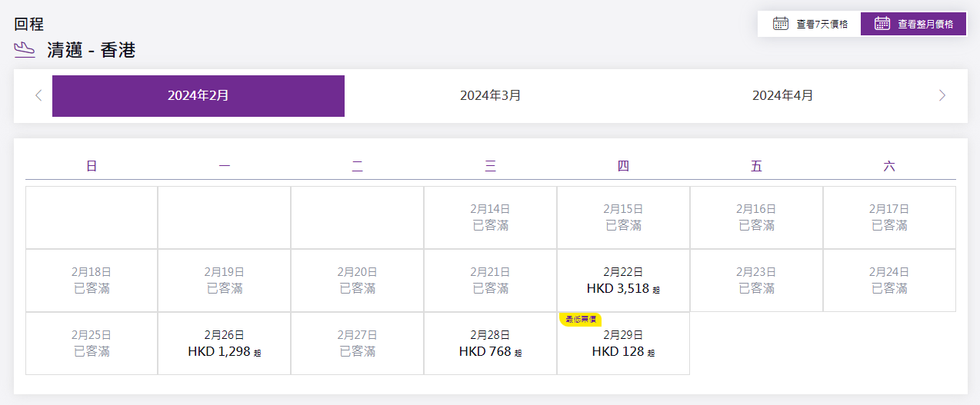Click the 2月24日 fully booked date
The image size is (980, 405).
(x=889, y=281)
